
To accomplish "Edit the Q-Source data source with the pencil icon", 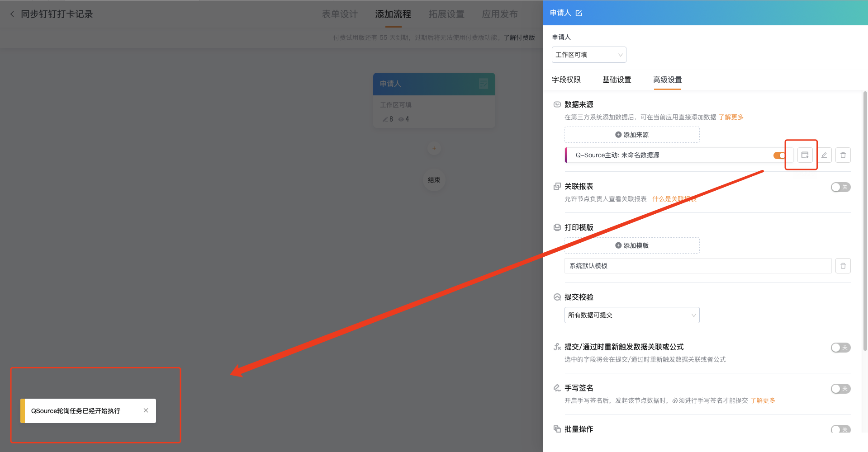I will (824, 155).
